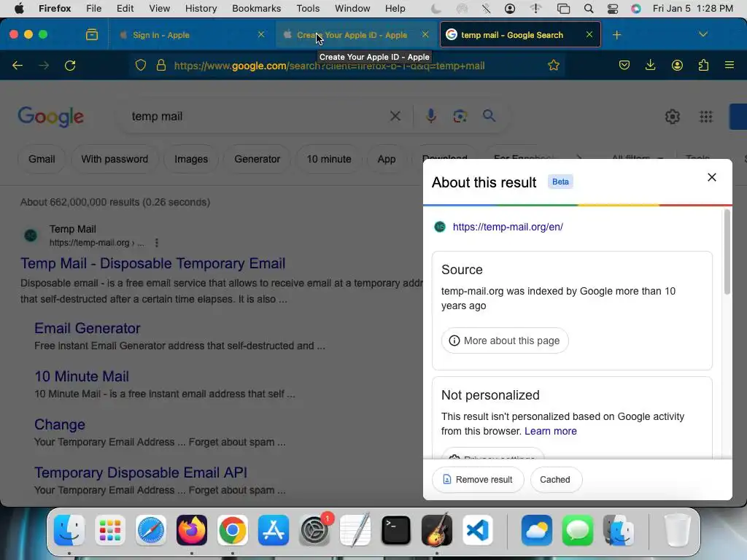Open the Save to Pocket icon

pos(624,65)
